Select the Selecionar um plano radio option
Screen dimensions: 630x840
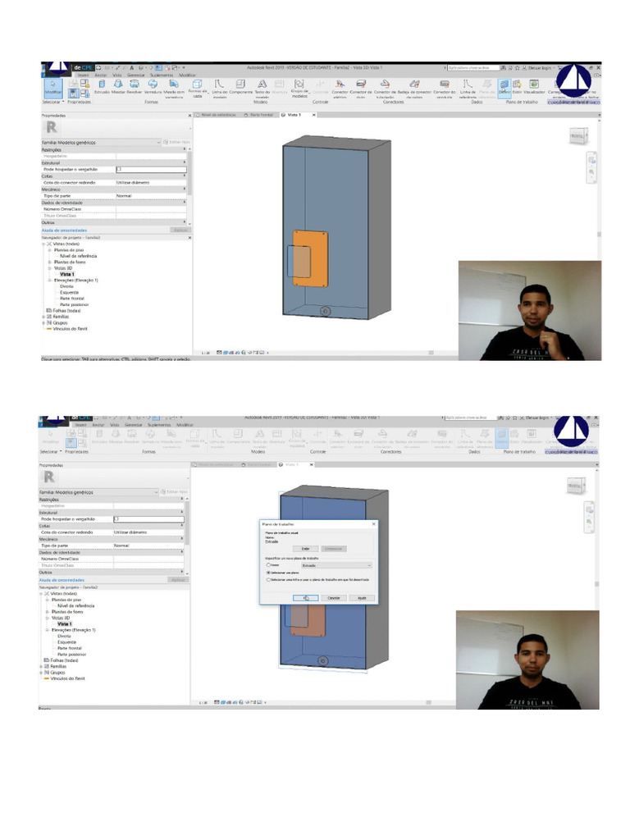(x=268, y=573)
